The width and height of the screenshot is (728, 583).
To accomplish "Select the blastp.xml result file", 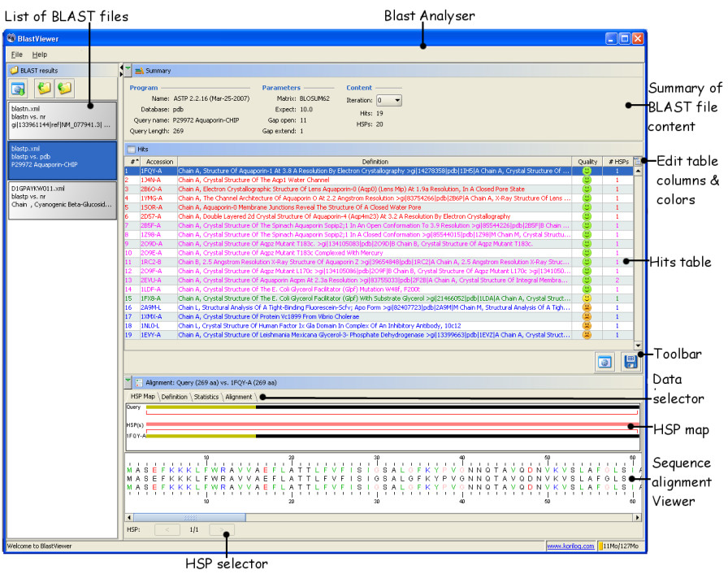I will click(x=63, y=160).
